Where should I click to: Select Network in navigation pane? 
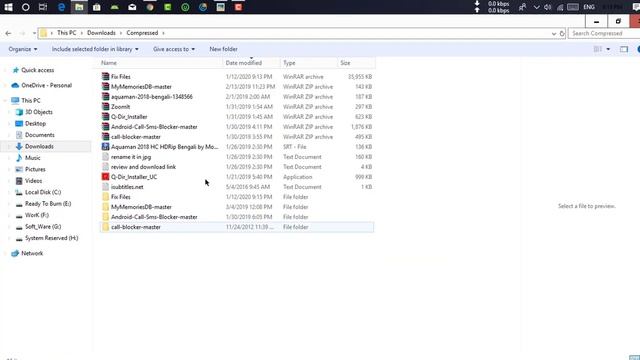point(31,253)
